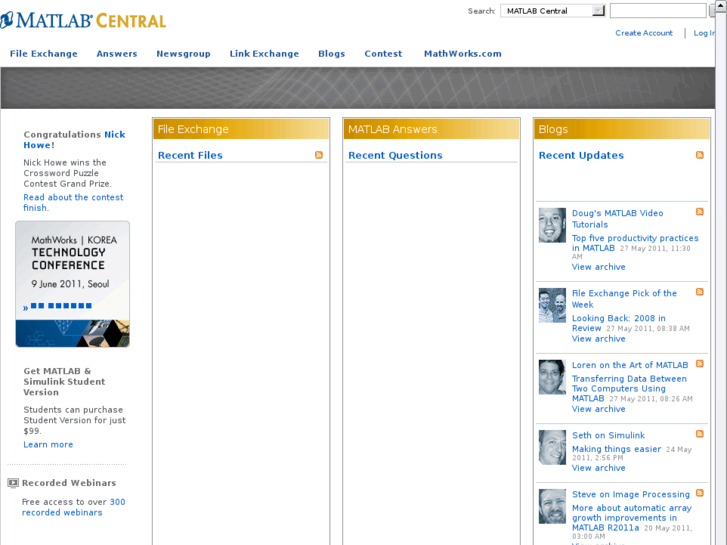Open the Recent Updates heading link
The width and height of the screenshot is (727, 545).
click(x=581, y=155)
